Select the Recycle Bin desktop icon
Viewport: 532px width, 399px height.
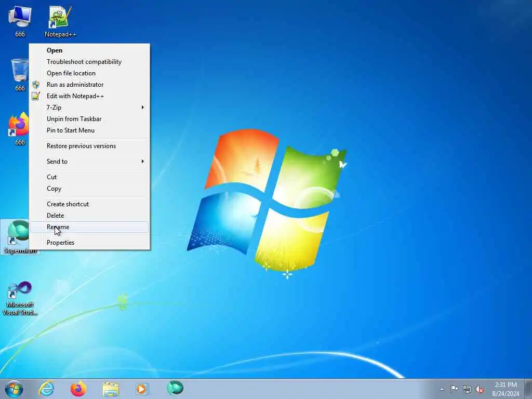pos(20,75)
